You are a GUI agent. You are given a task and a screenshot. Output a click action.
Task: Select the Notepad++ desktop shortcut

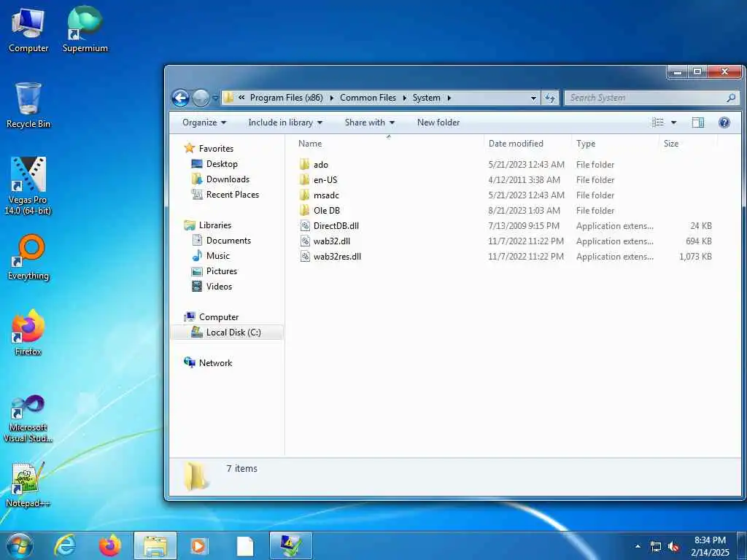click(x=28, y=485)
